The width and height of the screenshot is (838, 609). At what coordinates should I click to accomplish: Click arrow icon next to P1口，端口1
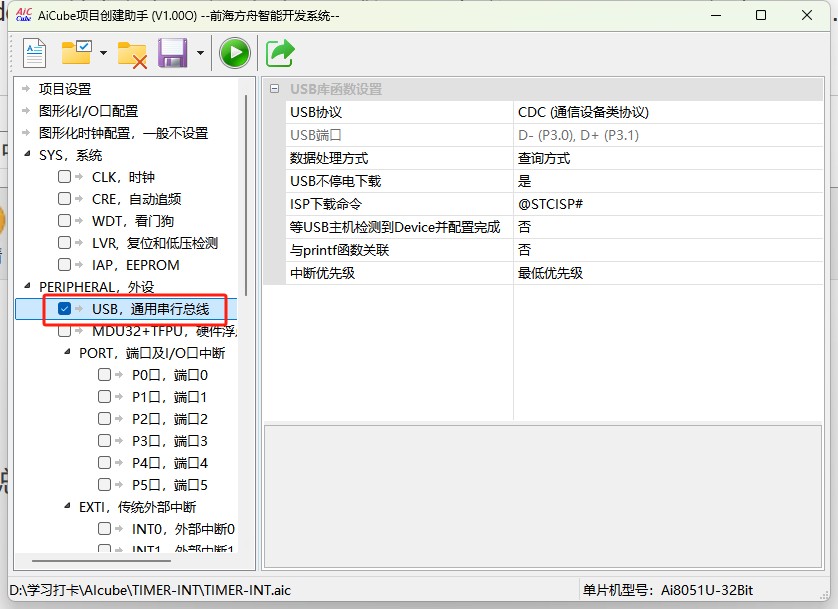[119, 396]
